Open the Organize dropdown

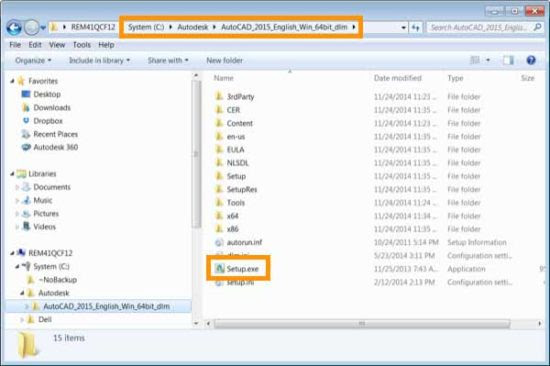(x=33, y=60)
